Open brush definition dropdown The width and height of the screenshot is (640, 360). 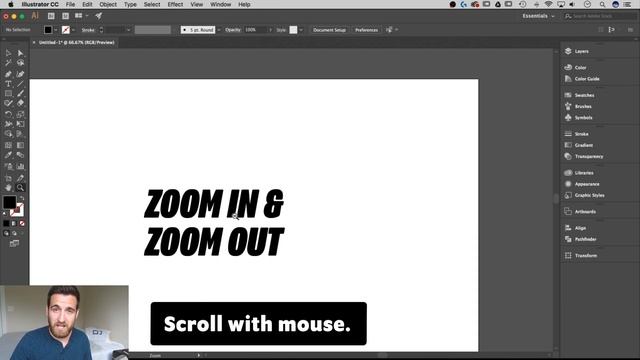tap(219, 30)
